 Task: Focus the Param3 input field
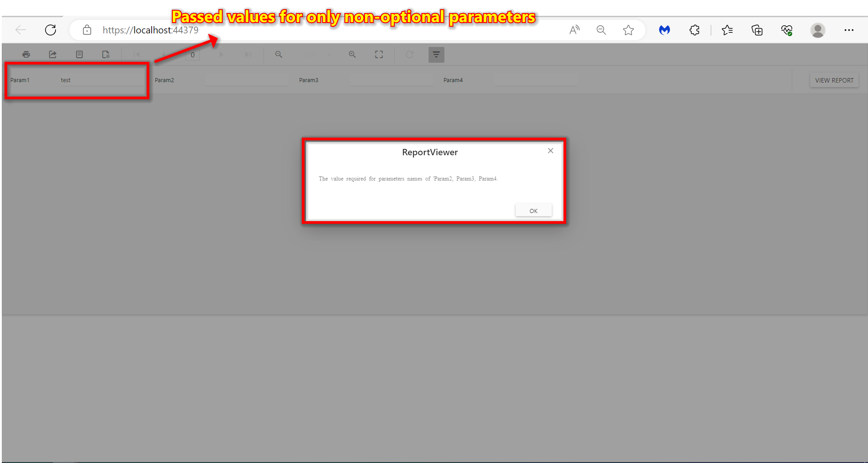391,80
